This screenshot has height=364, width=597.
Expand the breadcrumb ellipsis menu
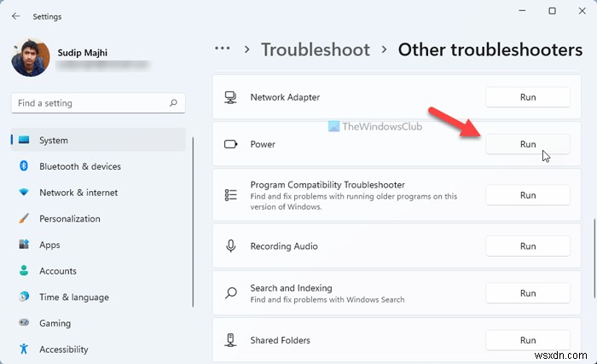coord(222,49)
